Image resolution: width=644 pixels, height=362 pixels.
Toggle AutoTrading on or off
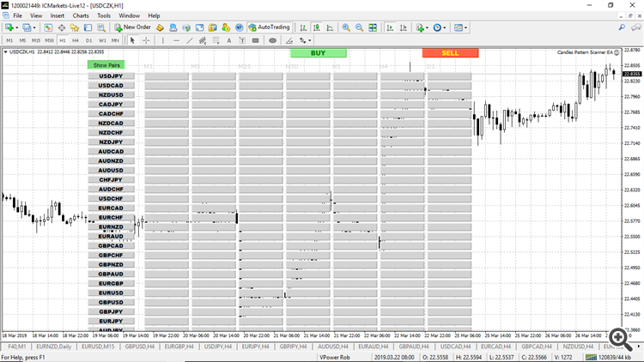tap(270, 27)
